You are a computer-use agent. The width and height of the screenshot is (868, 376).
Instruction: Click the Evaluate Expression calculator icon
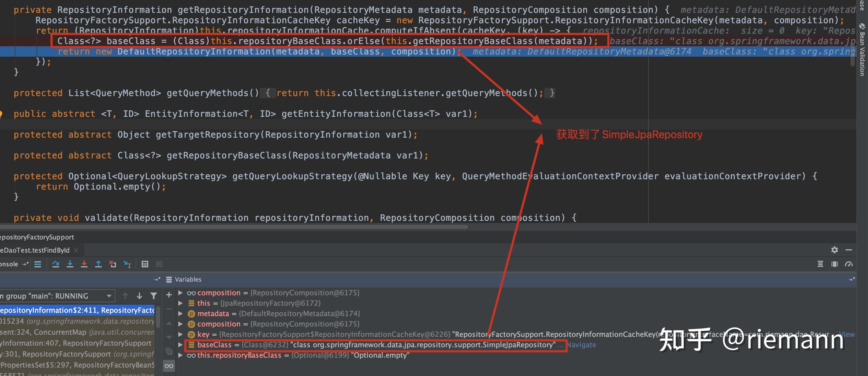[145, 264]
